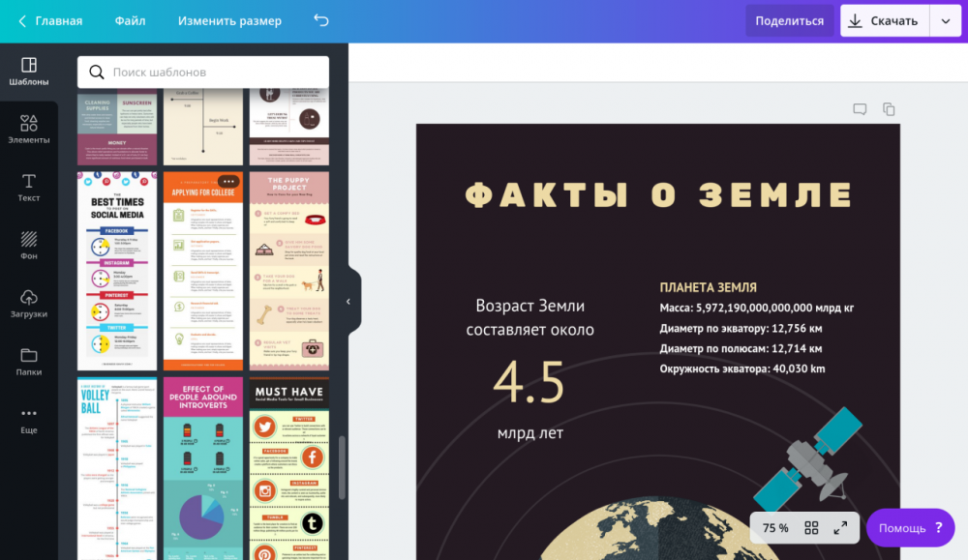Open the Фон background panel icon
Viewport: 968px width, 560px height.
(29, 240)
